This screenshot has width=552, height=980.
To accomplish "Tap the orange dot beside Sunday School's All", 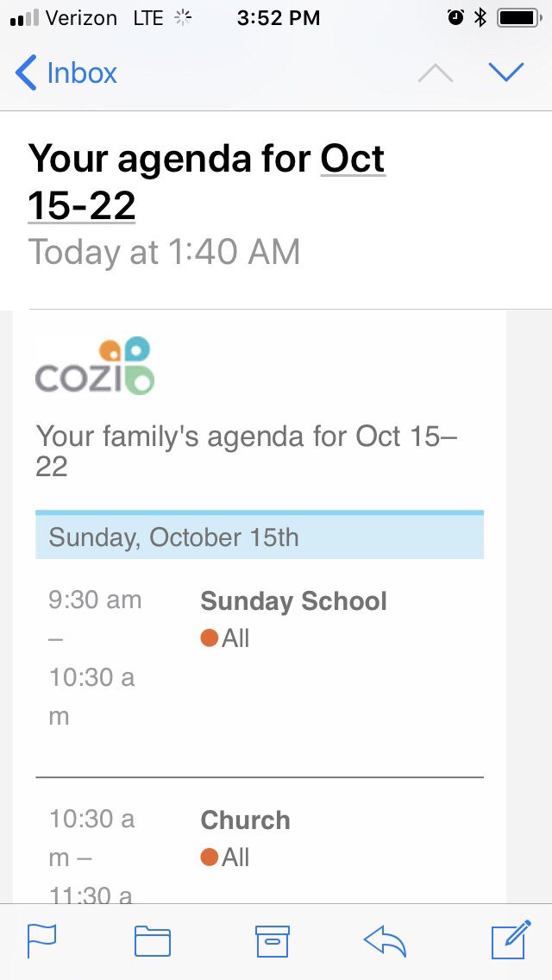I will pos(209,638).
